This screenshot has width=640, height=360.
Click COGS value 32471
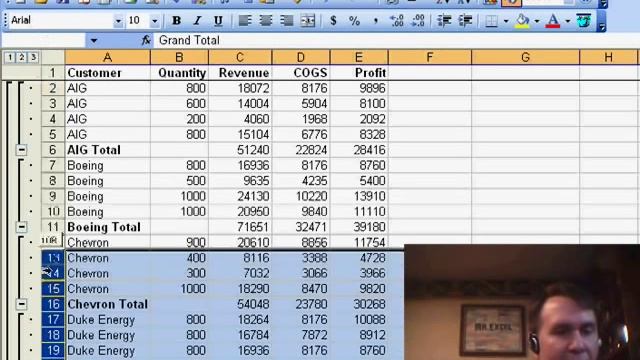click(x=301, y=227)
